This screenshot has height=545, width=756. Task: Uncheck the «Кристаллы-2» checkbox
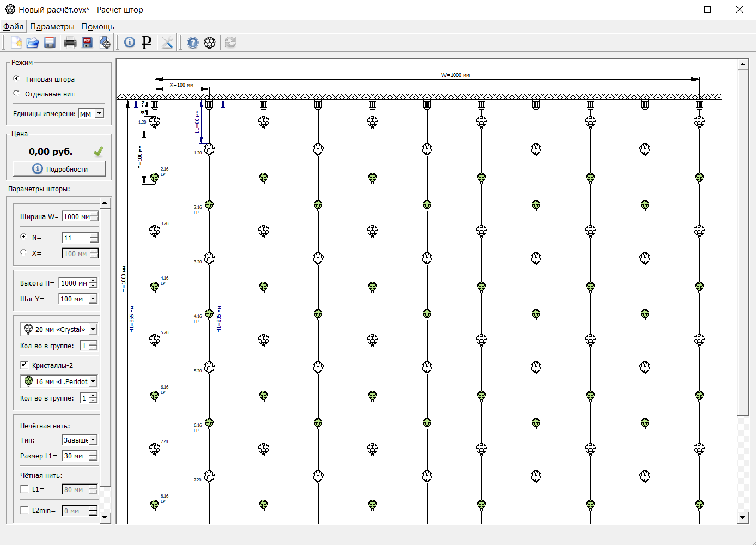point(24,365)
